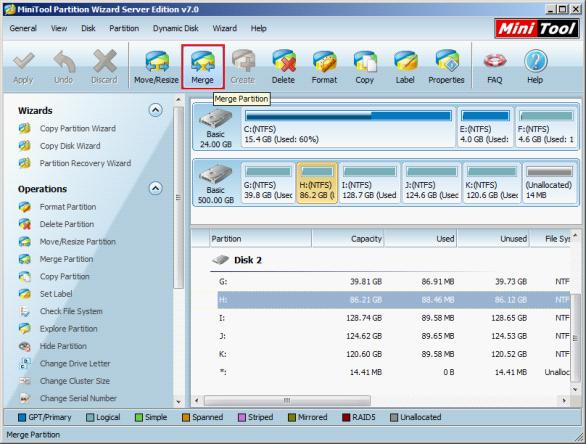
Task: Select the J:(NTFS) partition block
Action: point(432,183)
